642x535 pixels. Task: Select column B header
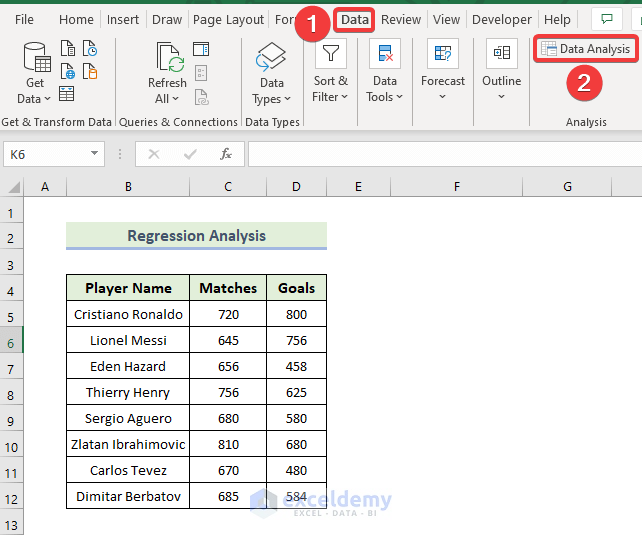click(x=128, y=187)
